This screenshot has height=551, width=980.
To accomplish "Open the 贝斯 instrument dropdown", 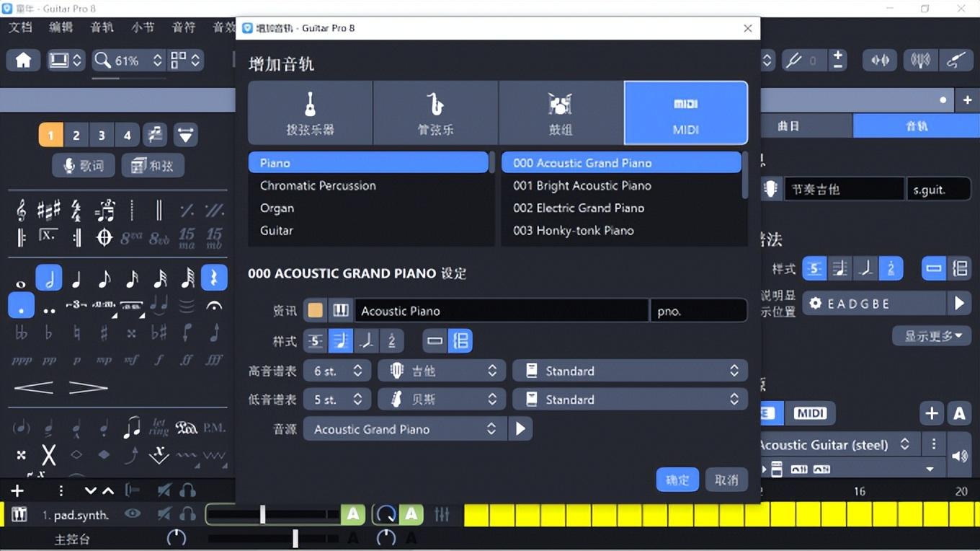I will (x=441, y=399).
